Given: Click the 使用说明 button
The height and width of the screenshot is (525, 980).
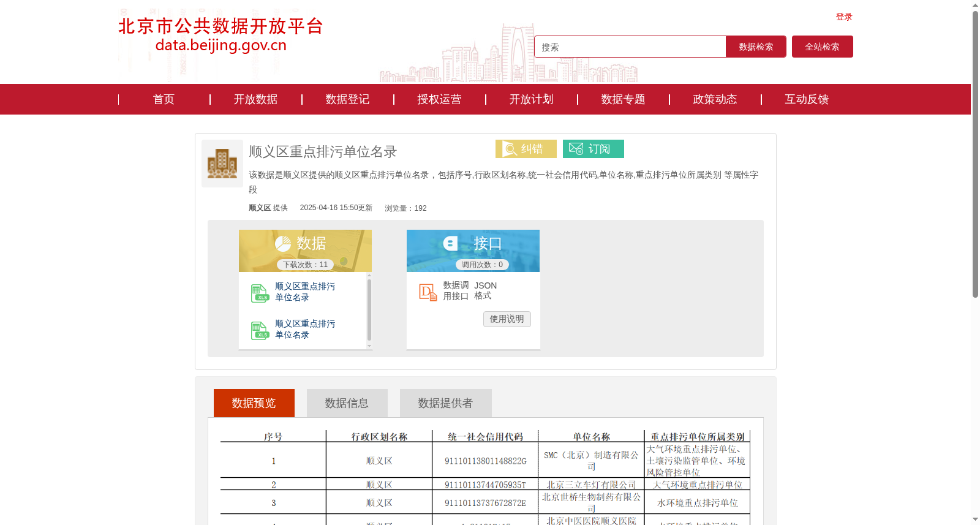Looking at the screenshot, I should (x=507, y=319).
